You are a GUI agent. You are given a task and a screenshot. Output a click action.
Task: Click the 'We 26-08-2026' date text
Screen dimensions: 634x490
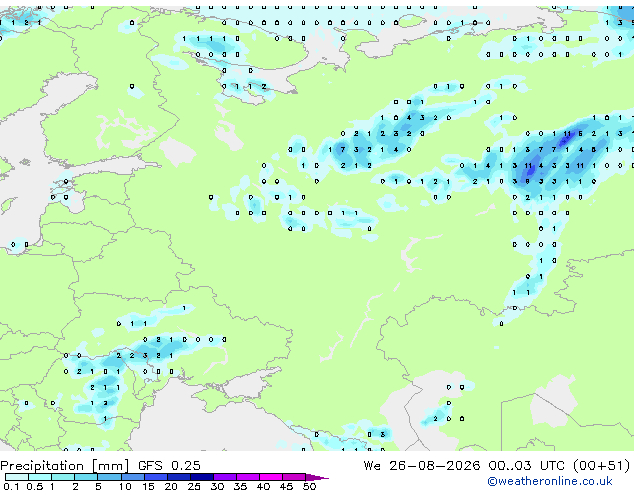(422, 466)
